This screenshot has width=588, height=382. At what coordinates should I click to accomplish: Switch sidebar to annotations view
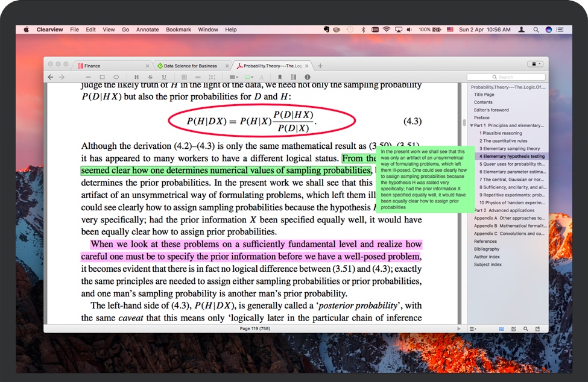pos(513,328)
